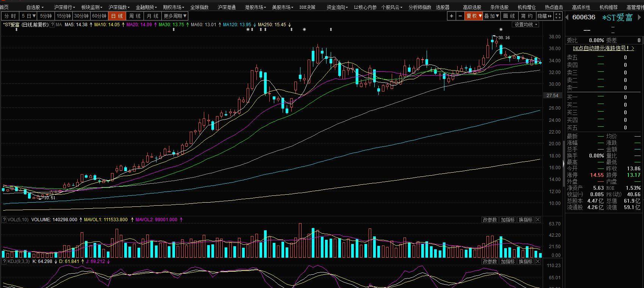The width and height of the screenshot is (644, 288).
Task: Click the *ST爱富 stock name in side panel
Action: [x=617, y=17]
